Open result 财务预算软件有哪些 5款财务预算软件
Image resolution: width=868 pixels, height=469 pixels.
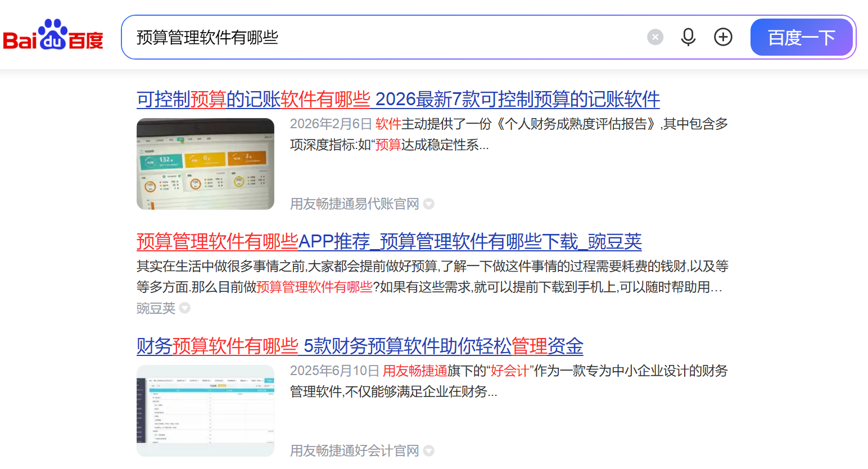360,346
